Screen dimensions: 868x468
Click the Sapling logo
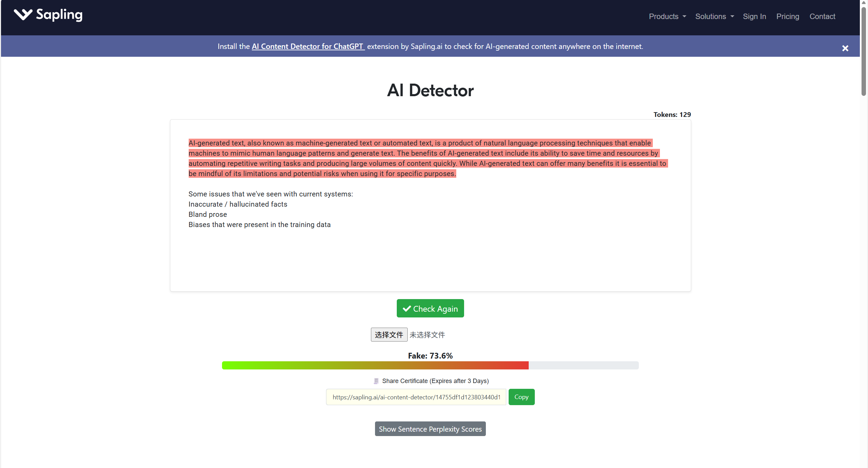click(x=48, y=15)
